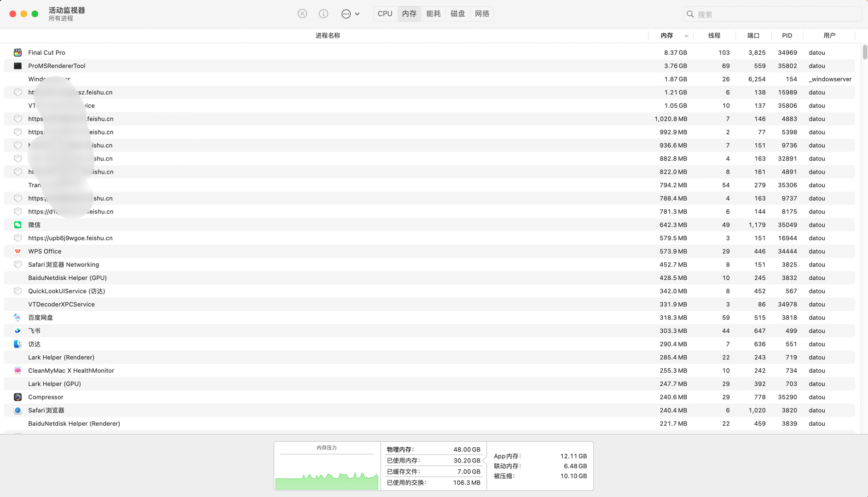Viewport: 868px width, 497px height.
Task: Click the App内存 12.11 GB entry
Action: [x=540, y=456]
